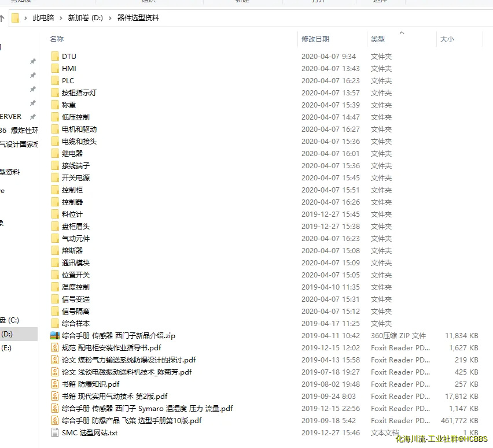
Task: Open sidebar item ending with 爆炸性环
Action: [x=19, y=131]
